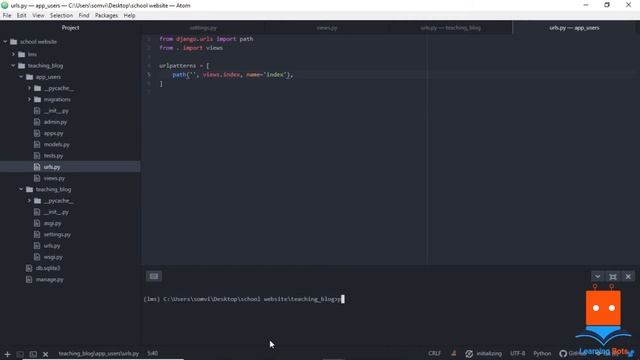Click the file icon beside settings.py in tree
Image resolution: width=640 pixels, height=360 pixels.
point(37,234)
